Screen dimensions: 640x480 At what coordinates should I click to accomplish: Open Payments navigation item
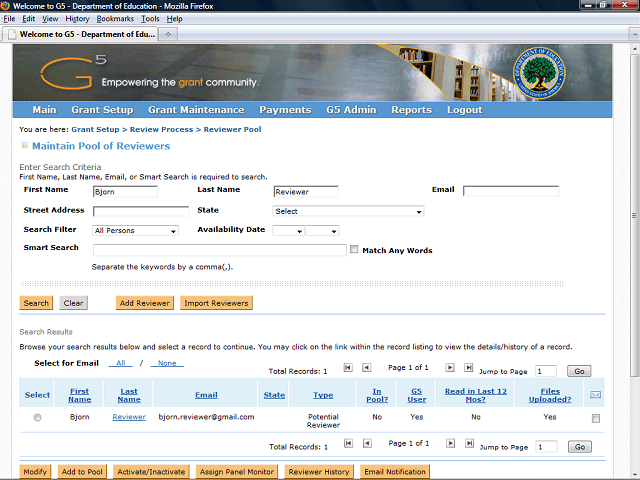pyautogui.click(x=285, y=110)
